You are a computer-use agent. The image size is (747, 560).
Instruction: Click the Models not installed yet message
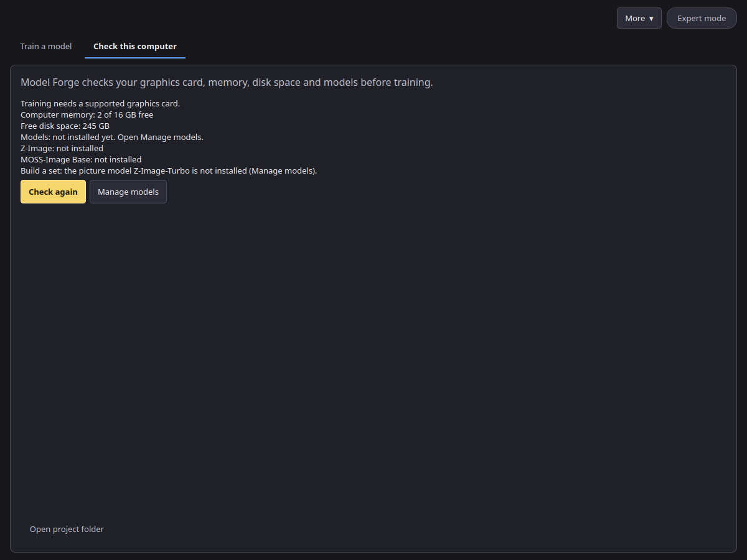[112, 137]
